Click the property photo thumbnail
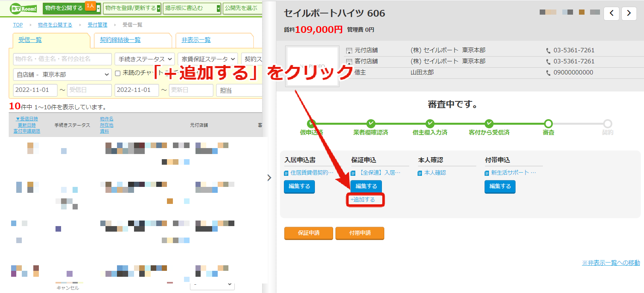This screenshot has height=293, width=644. (x=312, y=66)
